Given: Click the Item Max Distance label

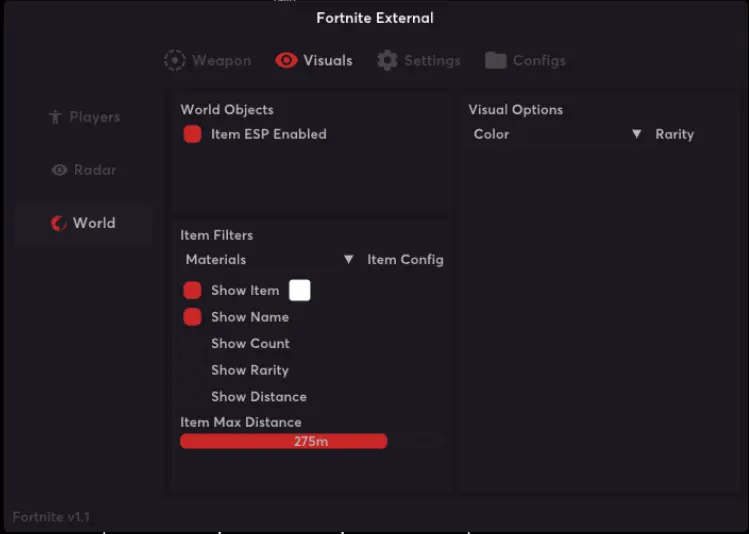Looking at the screenshot, I should click(241, 422).
